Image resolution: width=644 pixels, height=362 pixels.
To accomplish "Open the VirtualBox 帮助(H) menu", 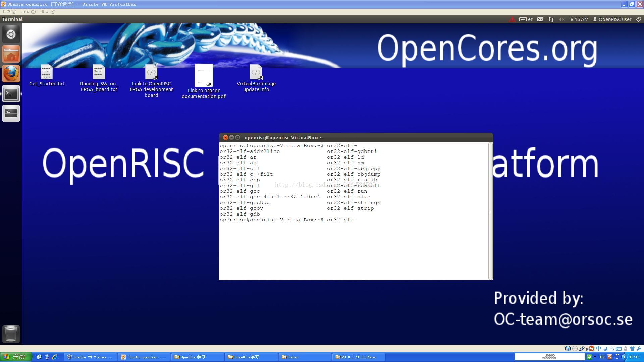I will (48, 12).
